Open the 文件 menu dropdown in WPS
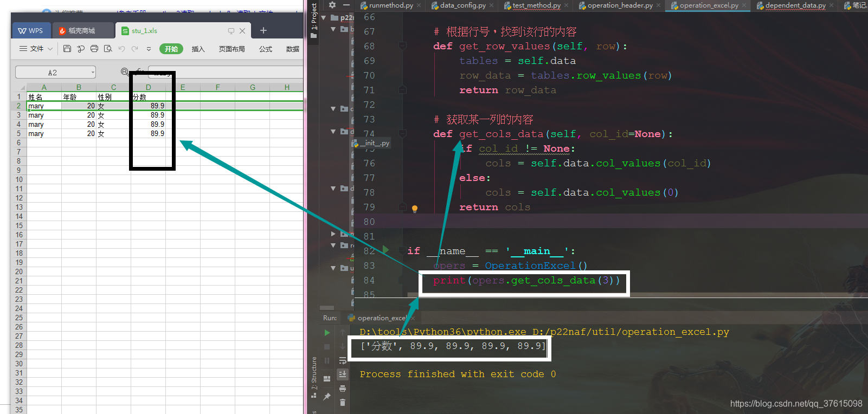This screenshot has height=414, width=868. point(36,49)
